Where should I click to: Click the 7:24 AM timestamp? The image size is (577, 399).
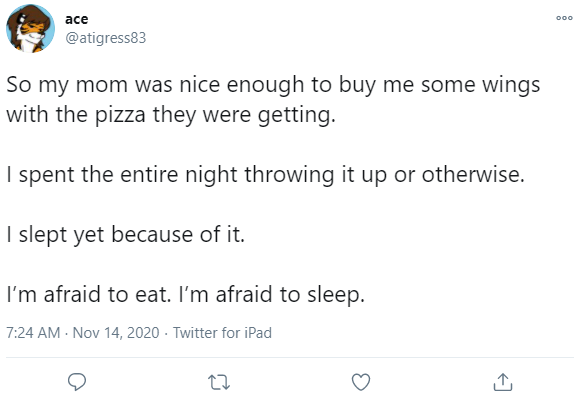click(33, 333)
